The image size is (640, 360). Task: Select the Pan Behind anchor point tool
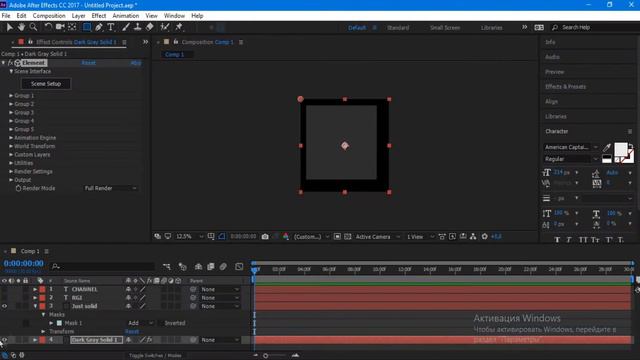72,27
